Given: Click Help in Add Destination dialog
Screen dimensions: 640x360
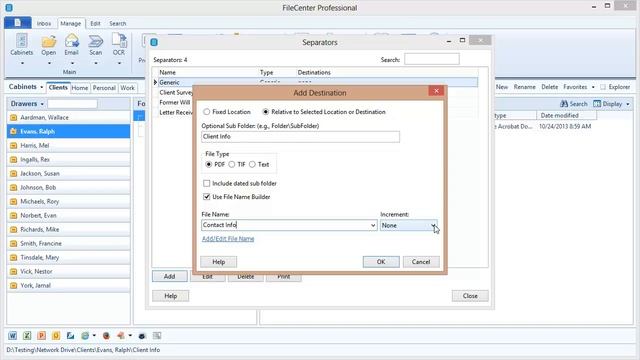Looking at the screenshot, I should 218,262.
